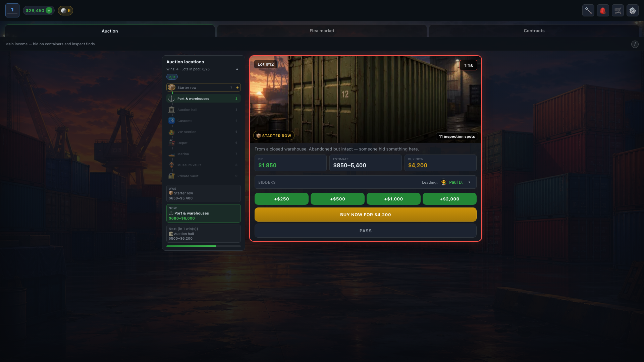Click the Port & warehouses anchor icon
This screenshot has height=362, width=644.
[x=171, y=99]
